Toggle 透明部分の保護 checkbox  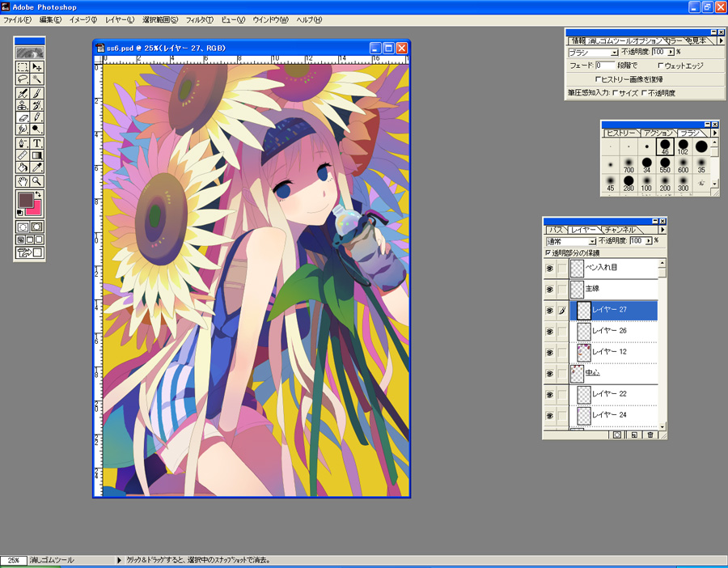click(x=548, y=252)
